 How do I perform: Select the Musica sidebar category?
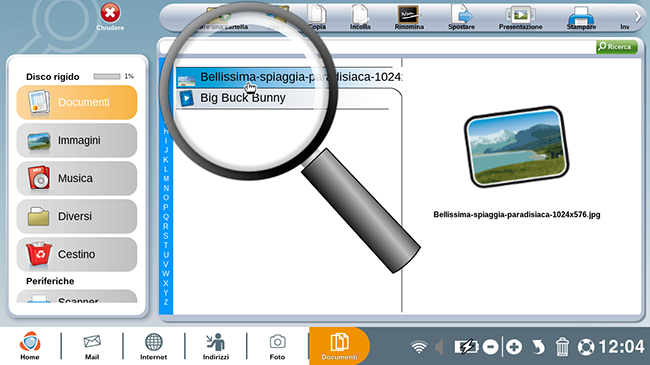77,178
